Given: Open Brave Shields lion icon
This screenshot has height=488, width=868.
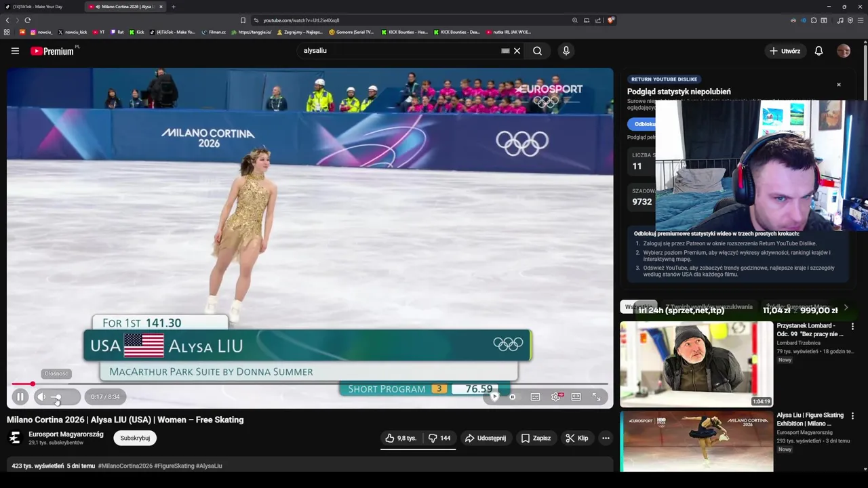Looking at the screenshot, I should coord(610,20).
